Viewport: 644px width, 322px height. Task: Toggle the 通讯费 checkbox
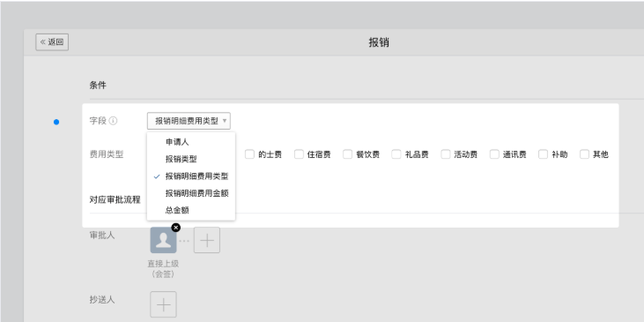click(x=494, y=154)
